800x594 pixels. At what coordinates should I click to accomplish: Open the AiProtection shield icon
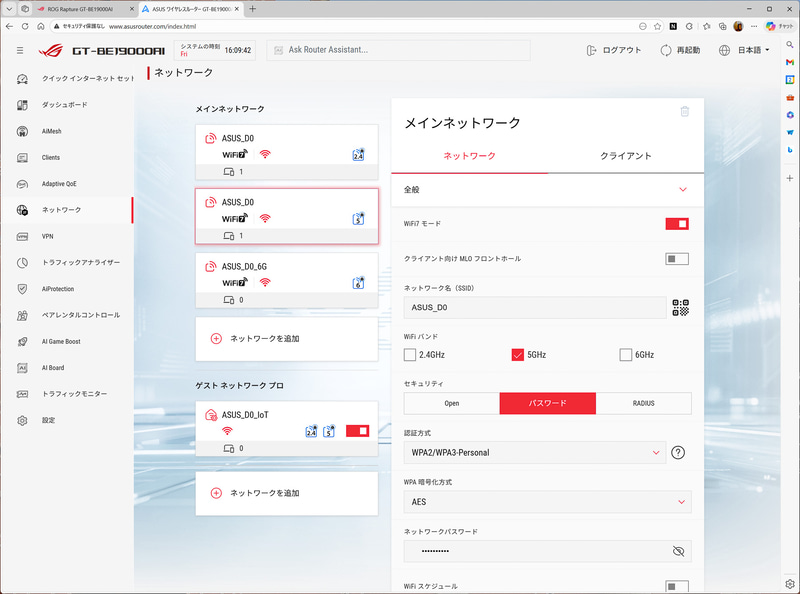point(22,289)
